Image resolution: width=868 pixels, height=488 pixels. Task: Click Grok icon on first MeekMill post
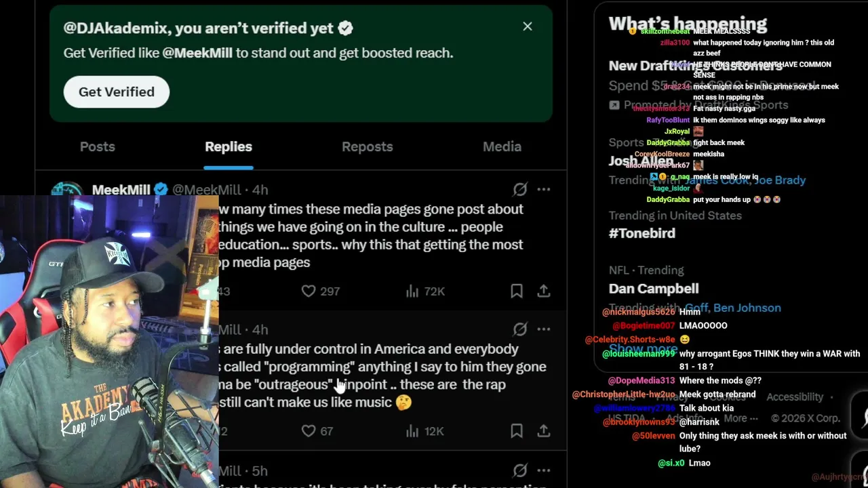pyautogui.click(x=520, y=189)
